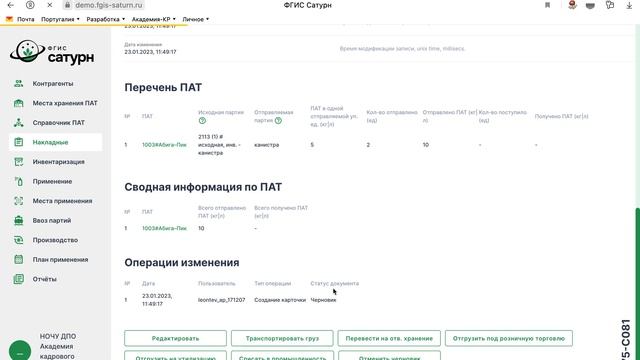Click Перевести на отв. хранение button

tap(389, 338)
